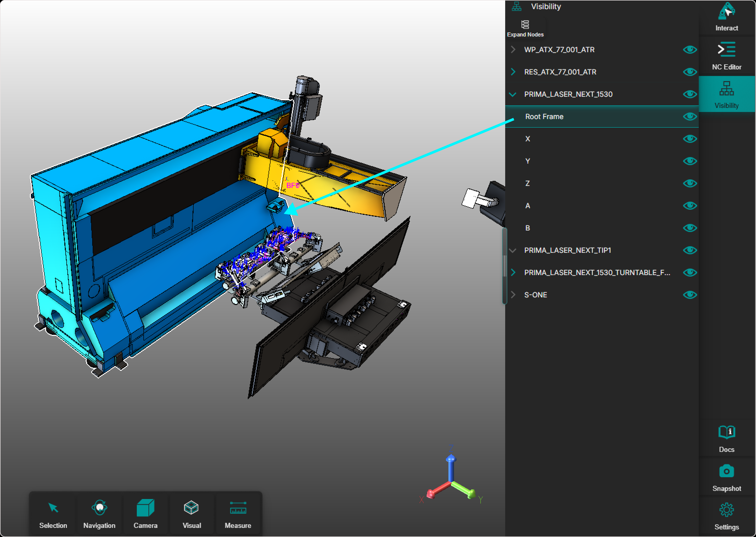Image resolution: width=756 pixels, height=537 pixels.
Task: Toggle visibility of PRIMA_LASER_NEXT_1530_TURNTABLE_F...
Action: 690,273
